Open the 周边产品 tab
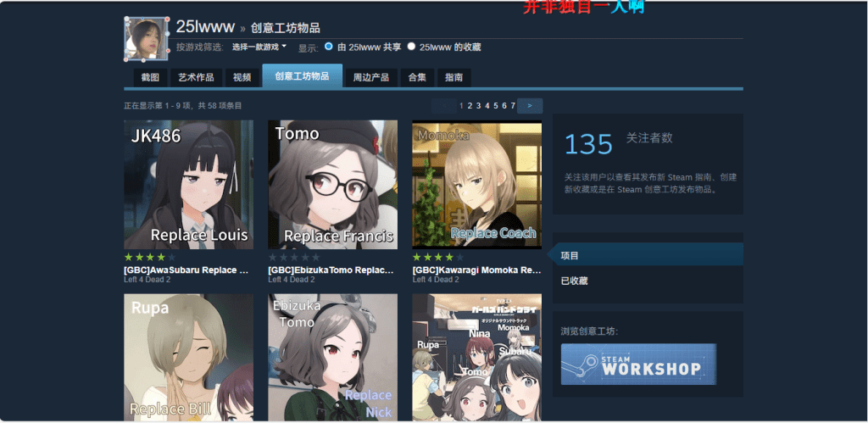Screen dimensions: 868x423 (370, 77)
